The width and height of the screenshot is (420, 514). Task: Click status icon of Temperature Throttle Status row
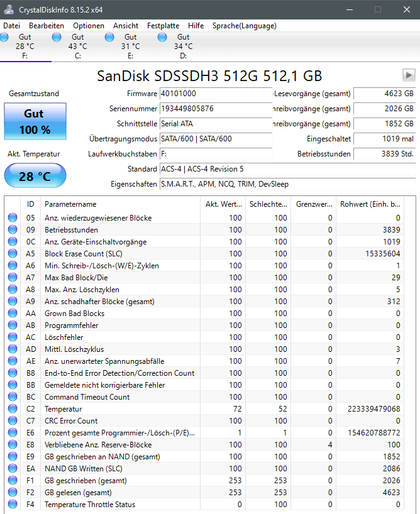(13, 504)
